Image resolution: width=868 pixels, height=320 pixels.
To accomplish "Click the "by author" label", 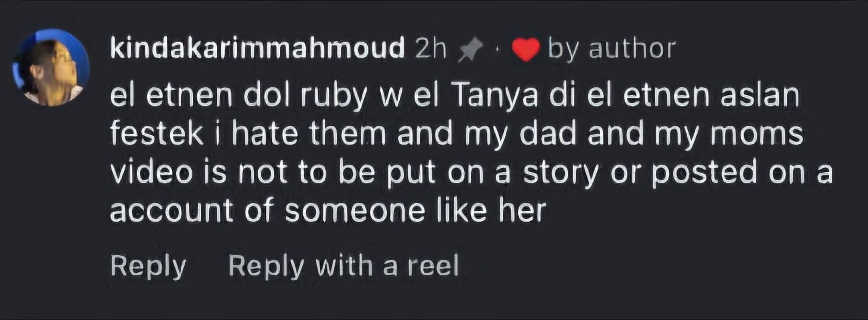I will click(612, 49).
